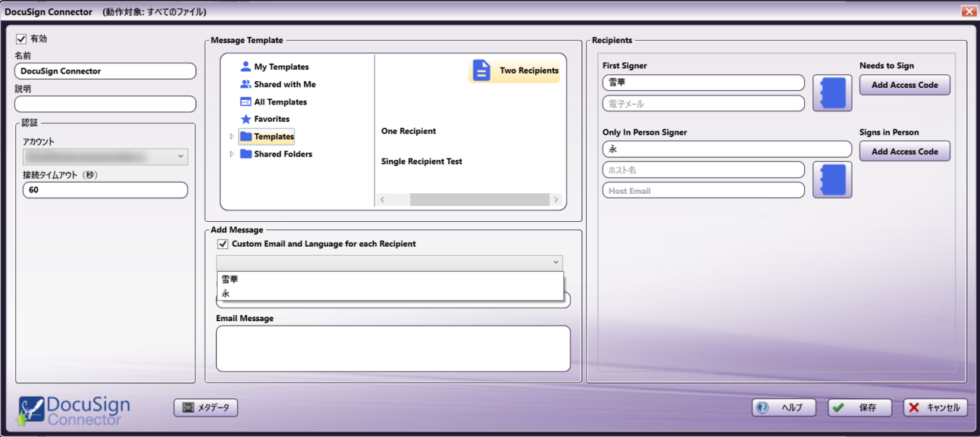The image size is (980, 437).
Task: Click Add Access Code under Needs to Sign
Action: coord(905,85)
